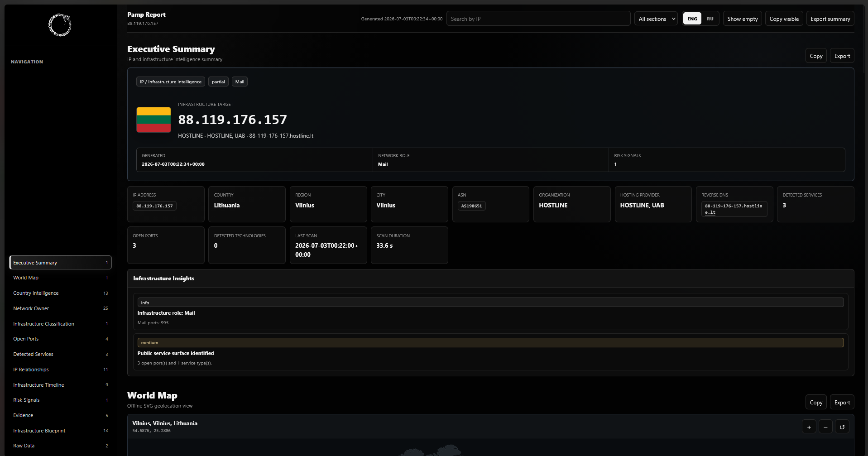Viewport: 868px width, 456px height.
Task: Select the large 88.119.176.157 target heading
Action: (x=232, y=120)
